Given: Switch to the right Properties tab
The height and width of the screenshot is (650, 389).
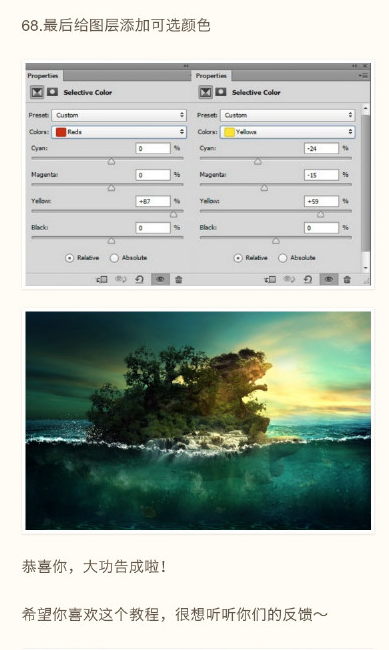Looking at the screenshot, I should tap(212, 76).
